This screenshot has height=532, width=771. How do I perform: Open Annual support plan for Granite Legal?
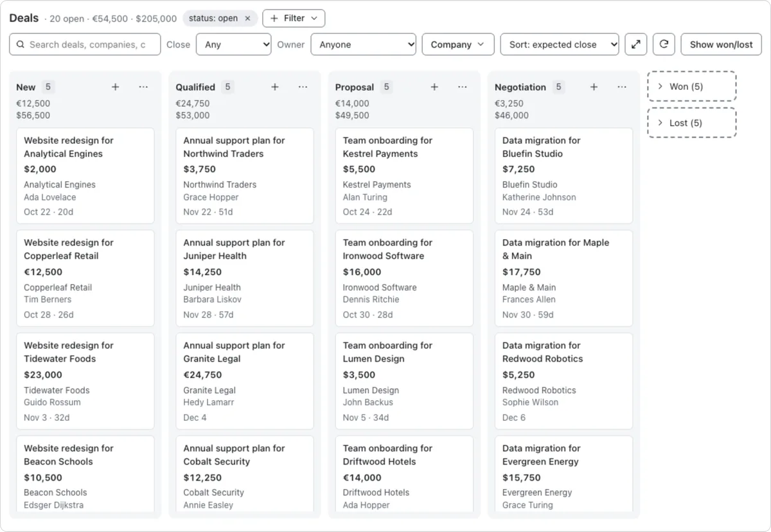[x=245, y=381]
